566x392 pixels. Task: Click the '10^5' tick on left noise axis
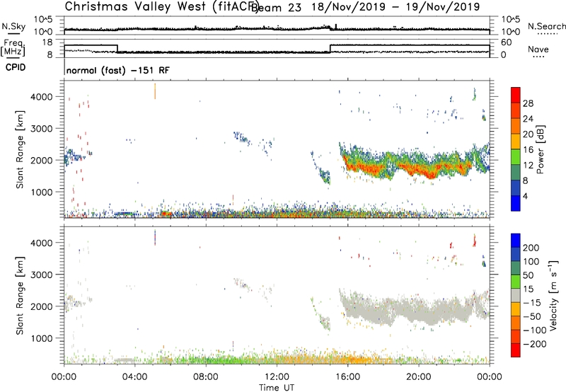[43, 20]
